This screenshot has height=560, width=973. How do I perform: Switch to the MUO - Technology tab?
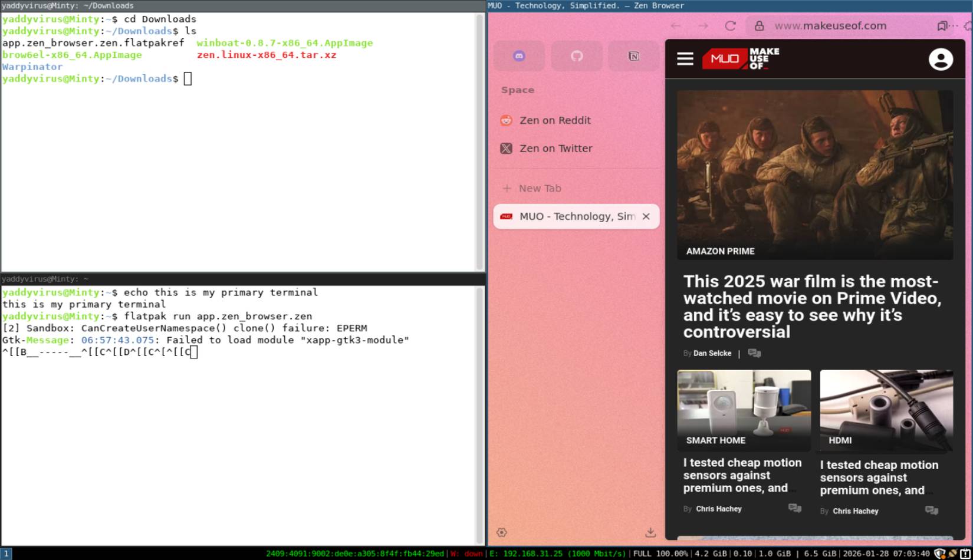[575, 216]
